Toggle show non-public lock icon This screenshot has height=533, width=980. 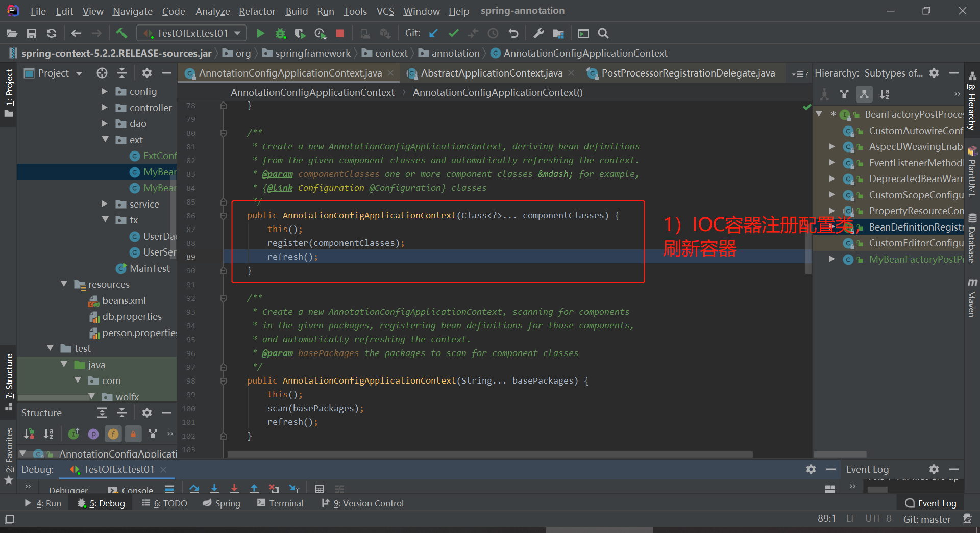coord(133,434)
